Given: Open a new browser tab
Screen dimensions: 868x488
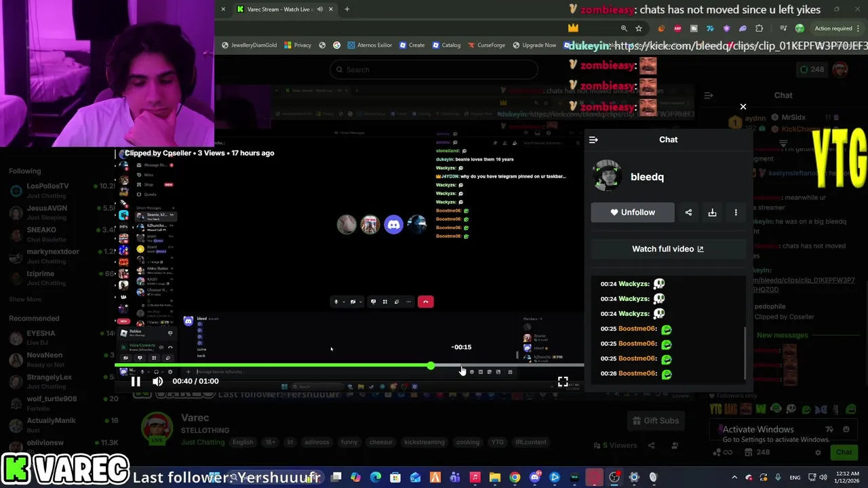Looking at the screenshot, I should click(x=347, y=9).
